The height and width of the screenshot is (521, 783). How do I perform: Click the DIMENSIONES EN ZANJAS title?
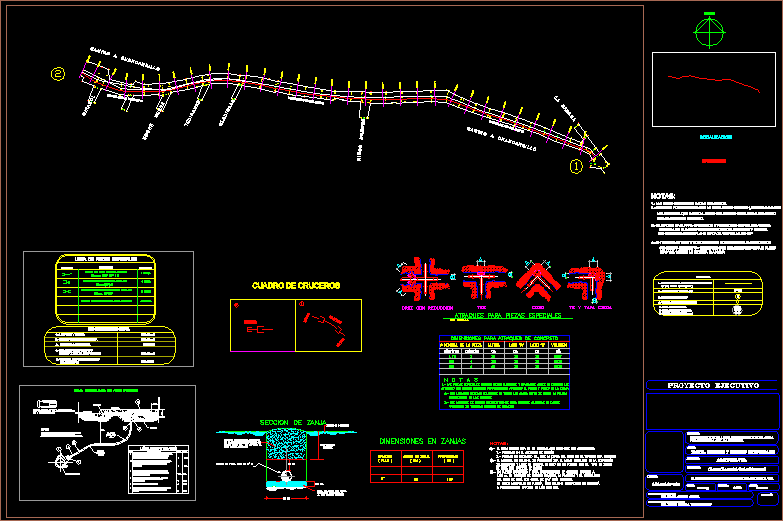[425, 440]
